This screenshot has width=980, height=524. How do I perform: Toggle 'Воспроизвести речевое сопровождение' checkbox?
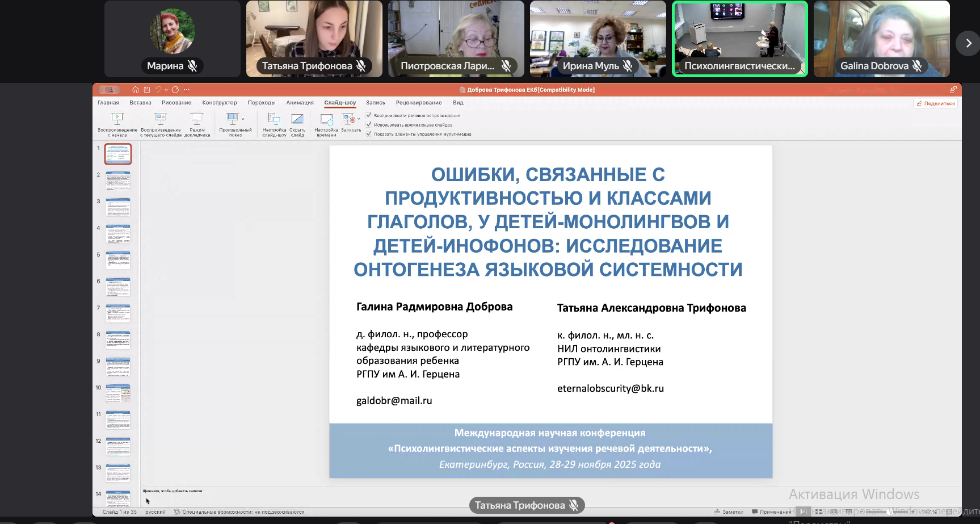pyautogui.click(x=369, y=115)
